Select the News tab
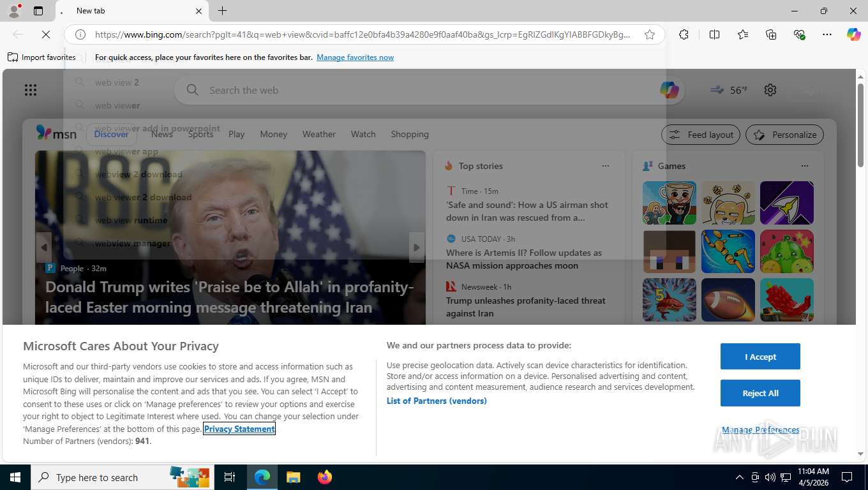 tap(162, 134)
